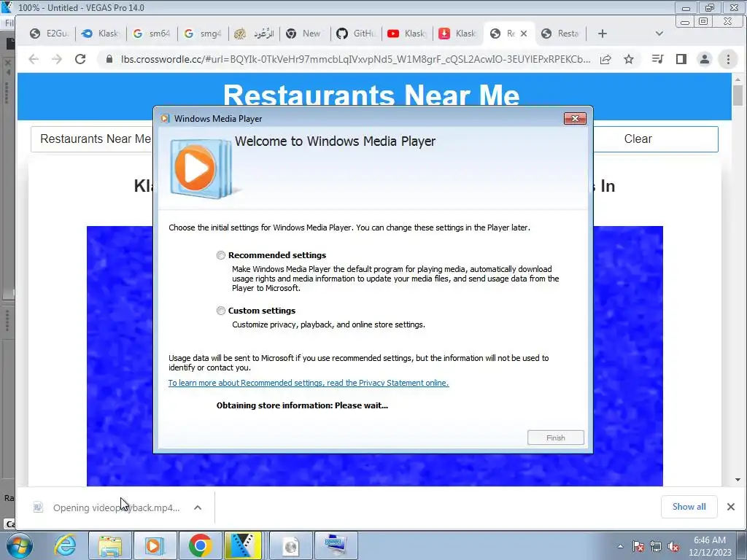
Task: Switch to the New tab
Action: click(306, 34)
